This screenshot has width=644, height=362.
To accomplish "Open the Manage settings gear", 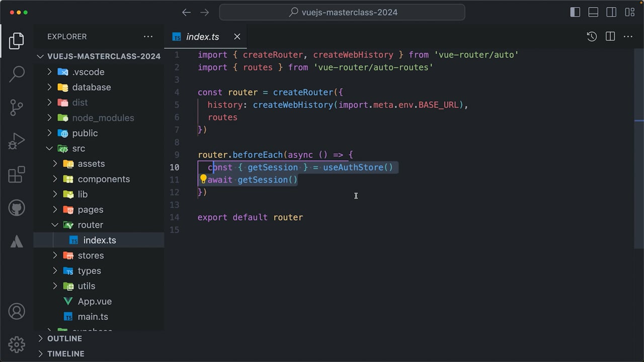I will (x=17, y=344).
